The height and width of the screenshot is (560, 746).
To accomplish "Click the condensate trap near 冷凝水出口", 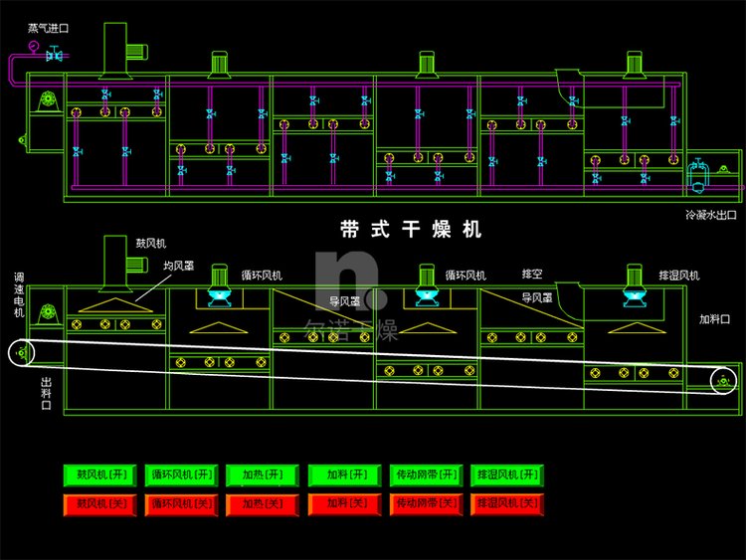I will pos(698,177).
